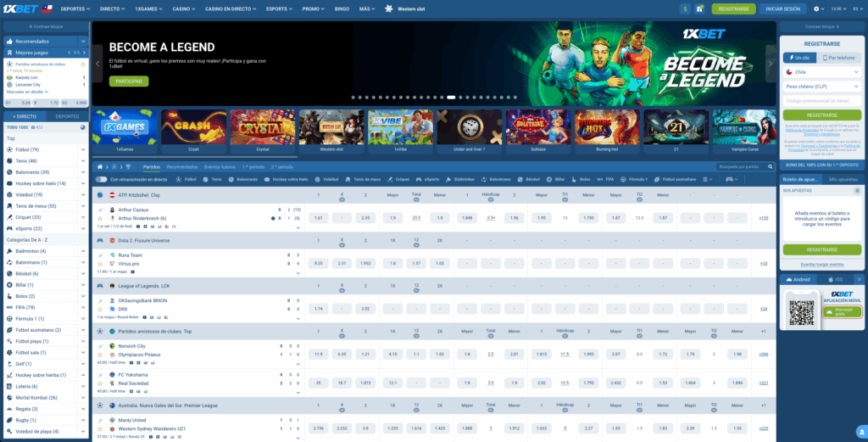This screenshot has height=442, width=868.
Task: Click the globe icon beside TODO 1005
Action: coord(83,127)
